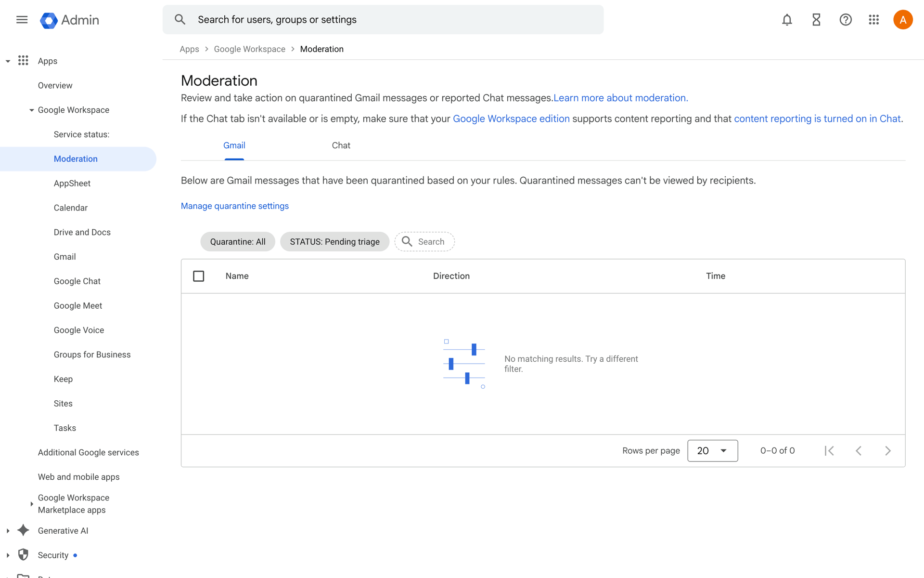Open Sites in the sidebar
This screenshot has height=578, width=924.
(x=63, y=404)
